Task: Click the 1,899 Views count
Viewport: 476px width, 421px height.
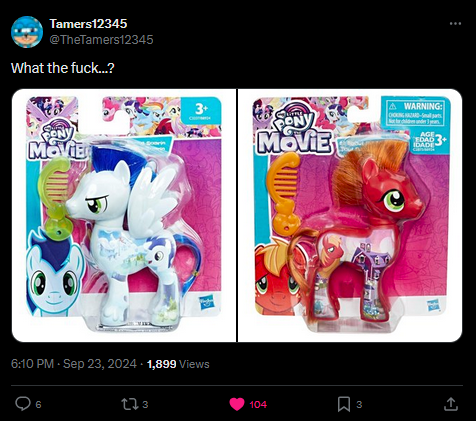Action: [178, 364]
